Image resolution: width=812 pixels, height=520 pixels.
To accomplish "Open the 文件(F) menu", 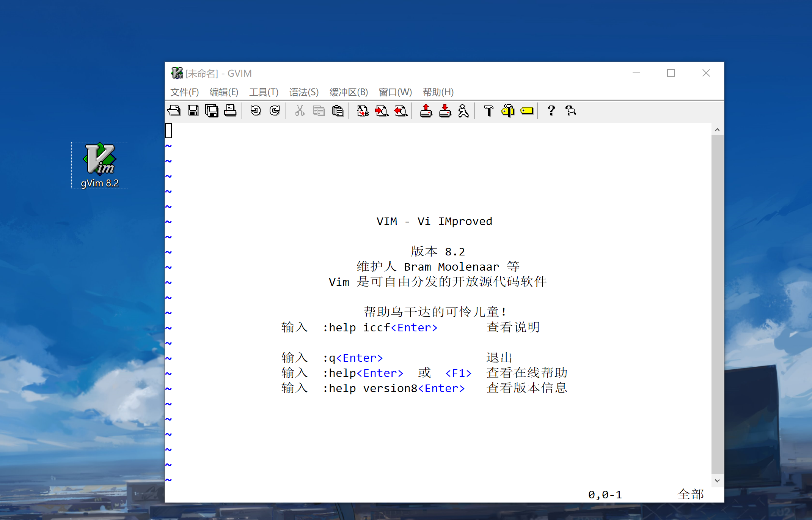I will [x=184, y=92].
